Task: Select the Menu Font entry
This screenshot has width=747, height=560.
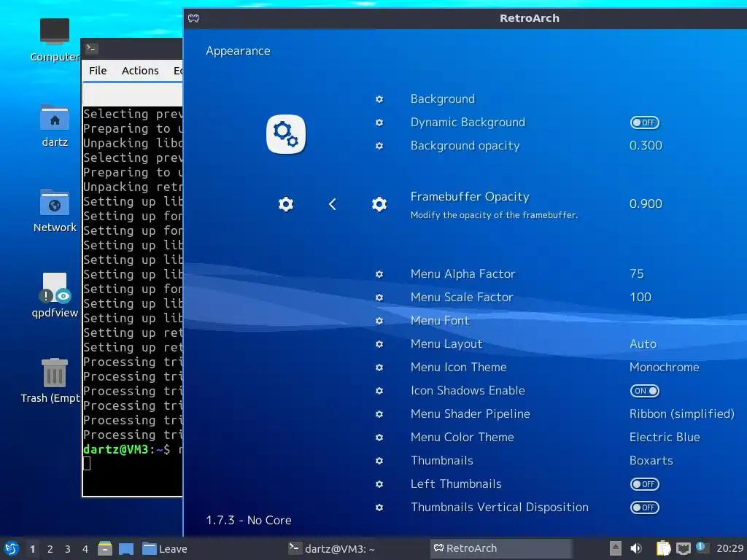Action: tap(440, 321)
